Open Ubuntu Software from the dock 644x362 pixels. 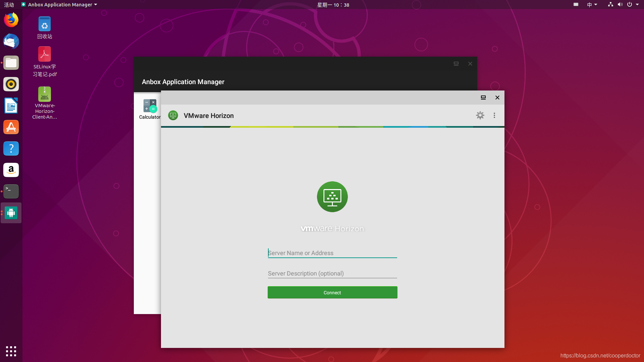[11, 127]
